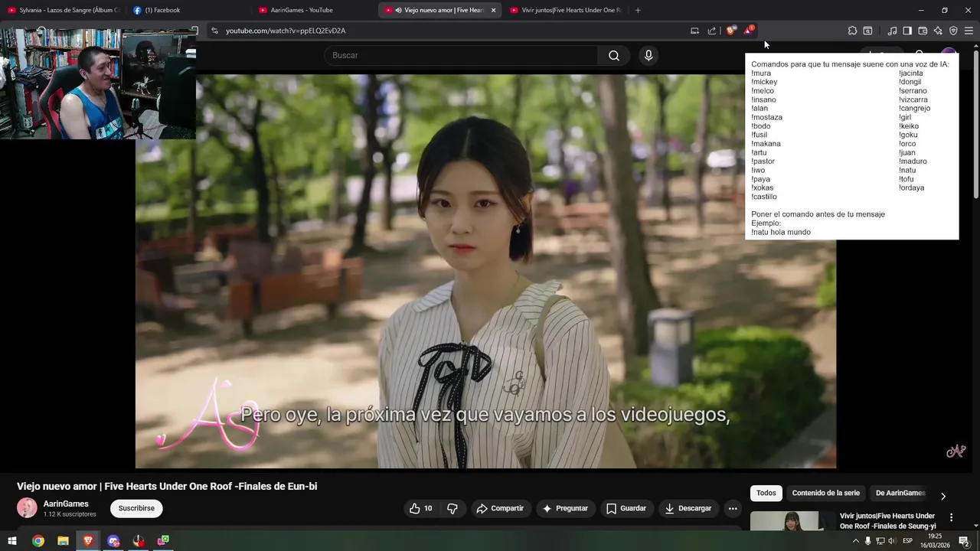Open Brave Shields lion icon in address bar
This screenshot has height=551, width=980.
coord(731,31)
